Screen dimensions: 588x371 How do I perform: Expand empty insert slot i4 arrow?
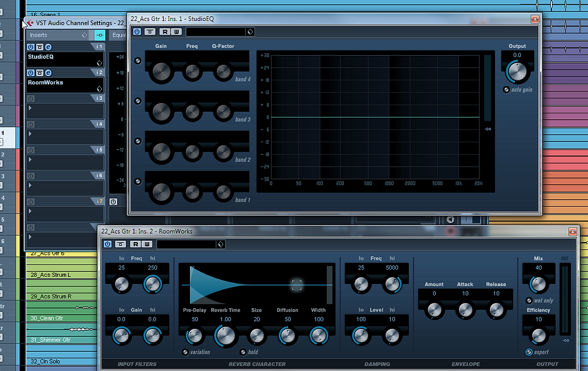coord(30,134)
